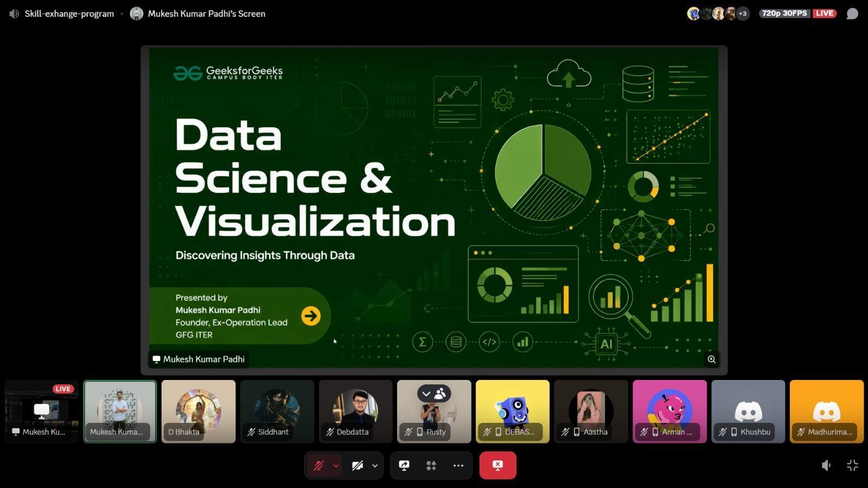Unmute the microphone in the call controls
Screen dimensions: 868x488
click(x=318, y=466)
